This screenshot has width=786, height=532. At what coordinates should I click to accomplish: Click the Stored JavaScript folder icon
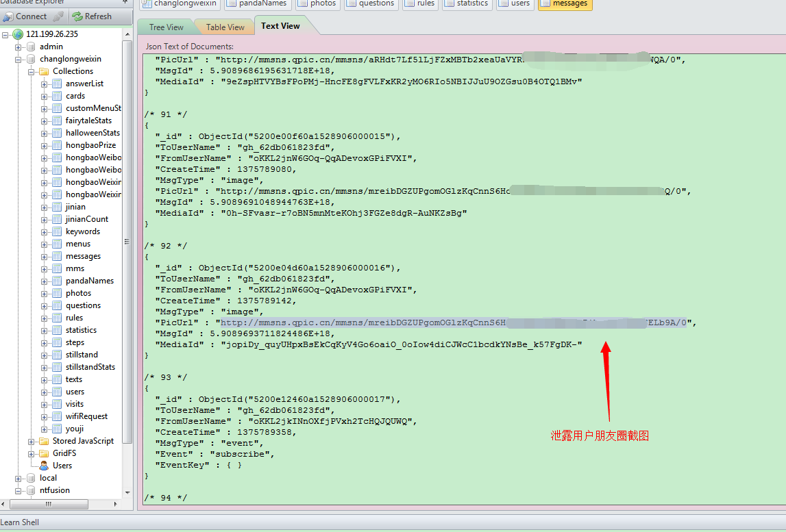(44, 441)
